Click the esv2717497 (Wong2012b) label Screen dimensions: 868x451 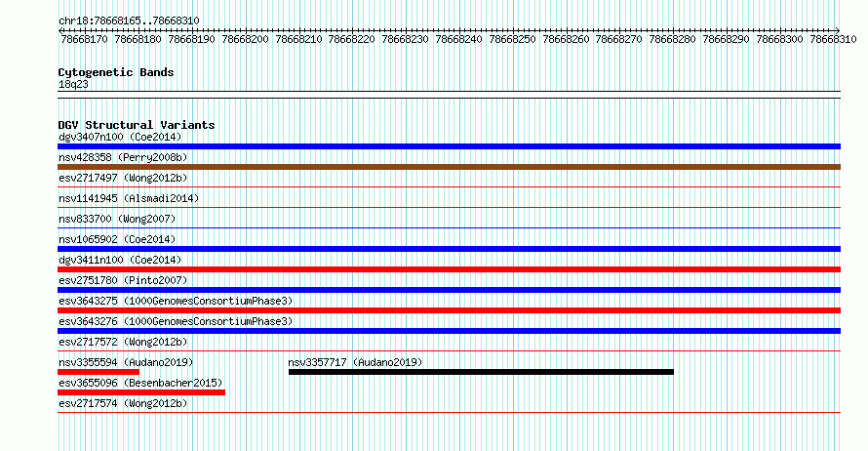coord(123,179)
